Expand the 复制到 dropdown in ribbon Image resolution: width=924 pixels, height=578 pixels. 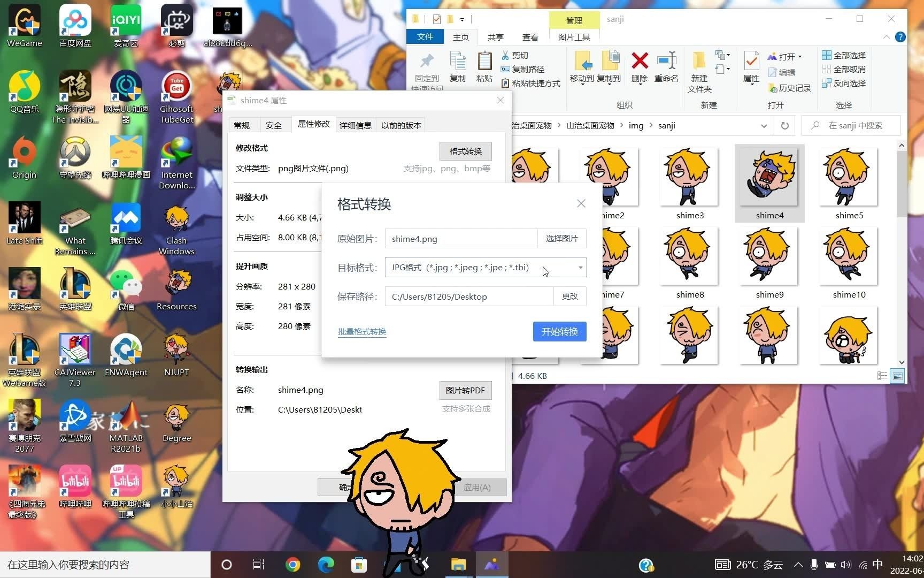[609, 86]
